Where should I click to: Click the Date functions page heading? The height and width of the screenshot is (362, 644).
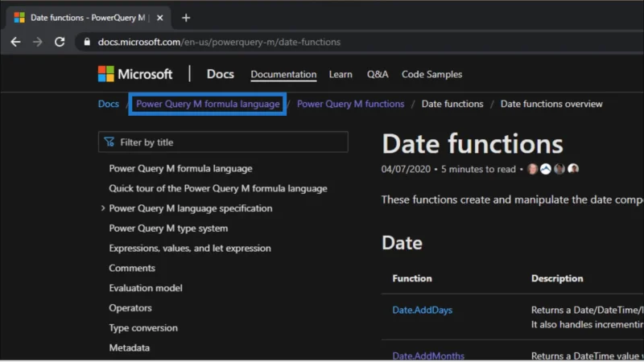point(473,144)
